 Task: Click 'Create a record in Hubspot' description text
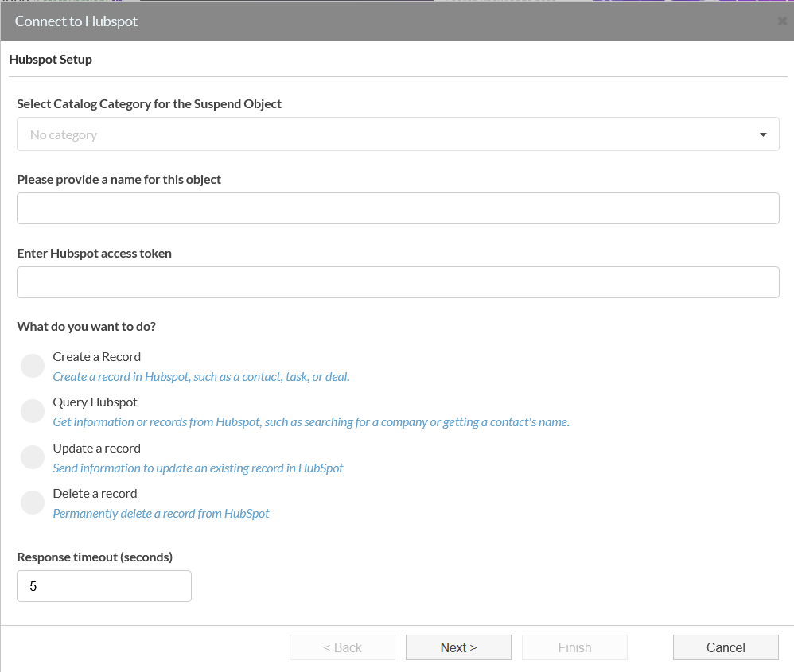[201, 377]
